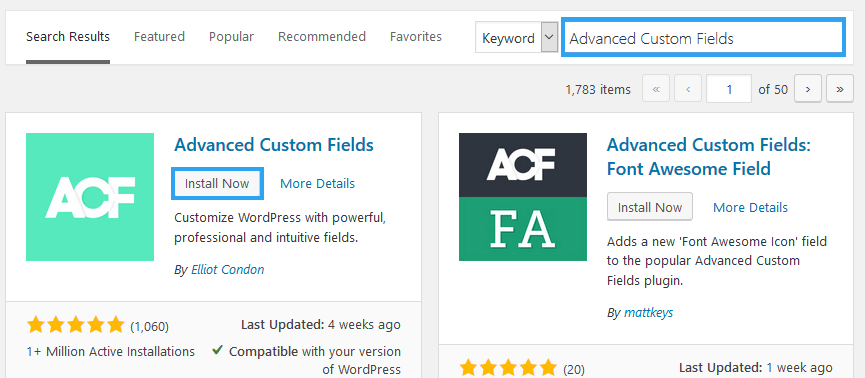Click the ACF Font Awesome Field logo
The height and width of the screenshot is (378, 865).
tap(522, 196)
